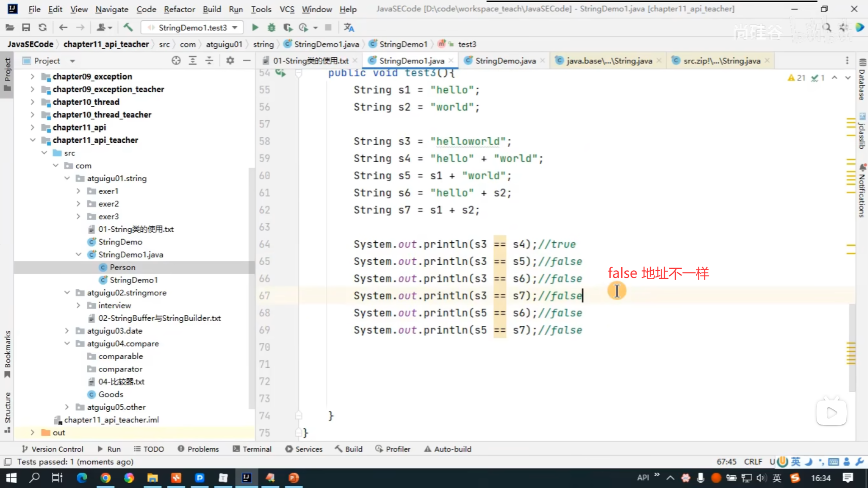Expand the chapter10_thread folder
The height and width of the screenshot is (488, 868).
pos(32,102)
